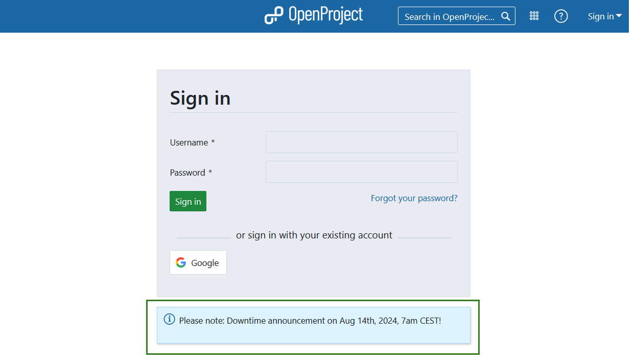635x364 pixels.
Task: Click the help question mark icon
Action: tap(561, 16)
